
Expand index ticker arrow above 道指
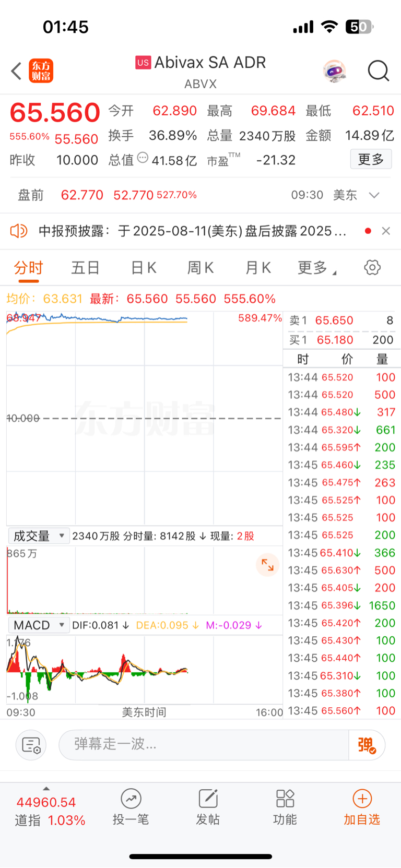[x=46, y=789]
